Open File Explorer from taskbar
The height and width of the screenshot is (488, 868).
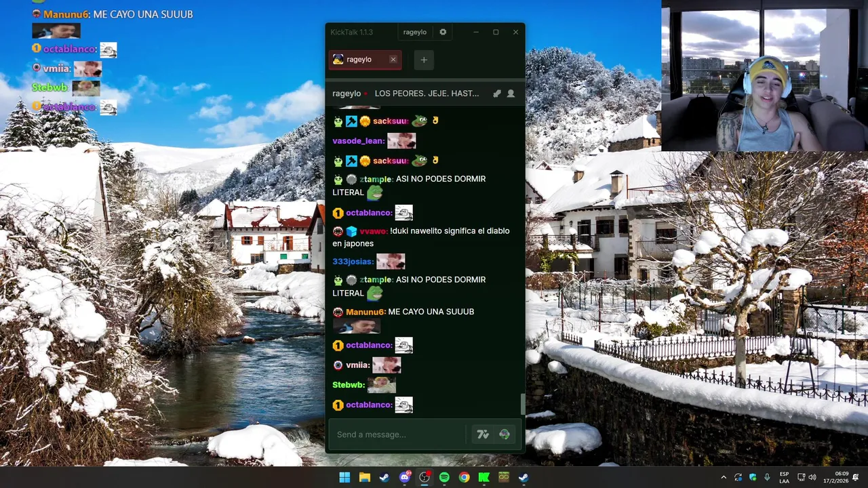tap(365, 477)
